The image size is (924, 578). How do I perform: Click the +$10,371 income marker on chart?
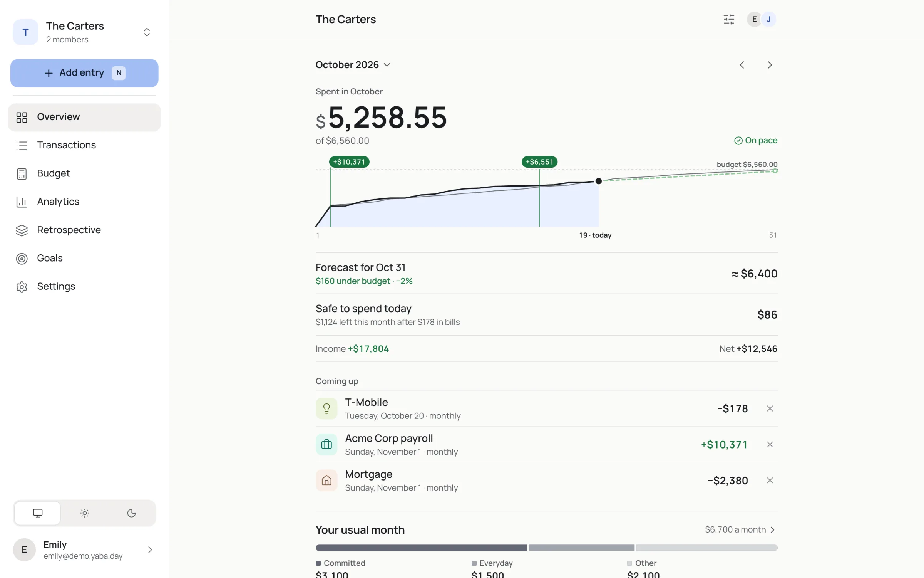(349, 162)
